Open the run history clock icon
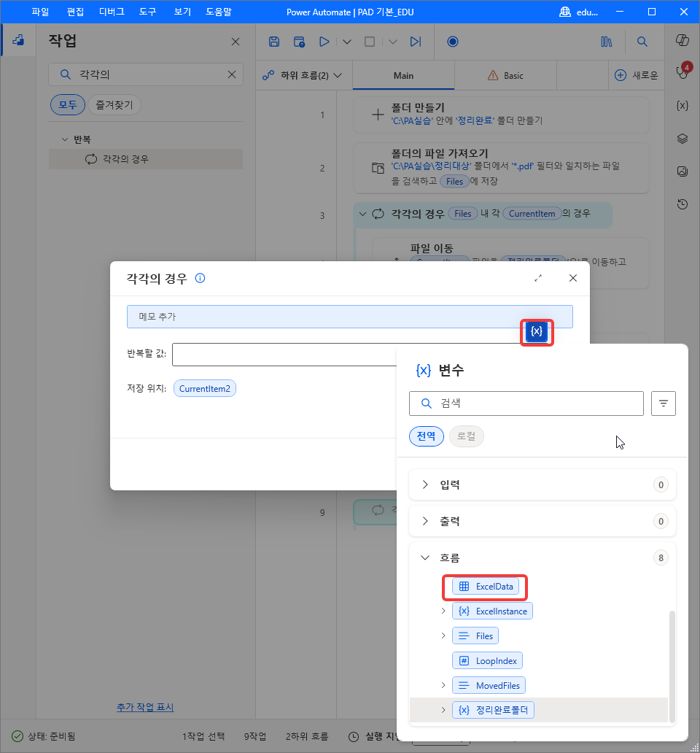The width and height of the screenshot is (700, 753). [682, 204]
